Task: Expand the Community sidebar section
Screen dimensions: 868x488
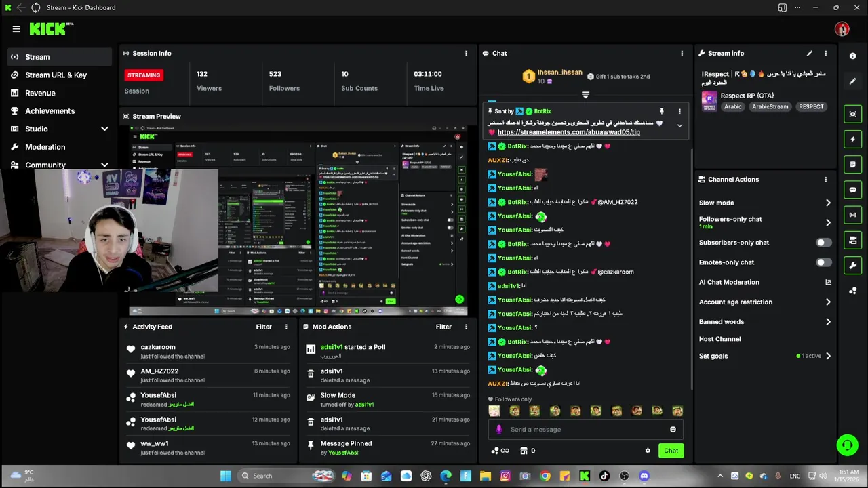Action: (104, 165)
